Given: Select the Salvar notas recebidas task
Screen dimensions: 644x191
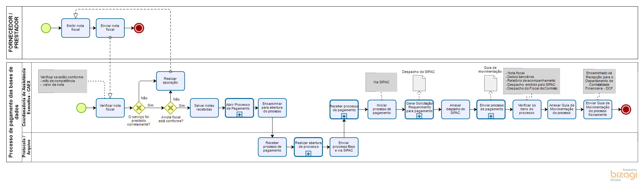Looking at the screenshot, I should point(204,108).
